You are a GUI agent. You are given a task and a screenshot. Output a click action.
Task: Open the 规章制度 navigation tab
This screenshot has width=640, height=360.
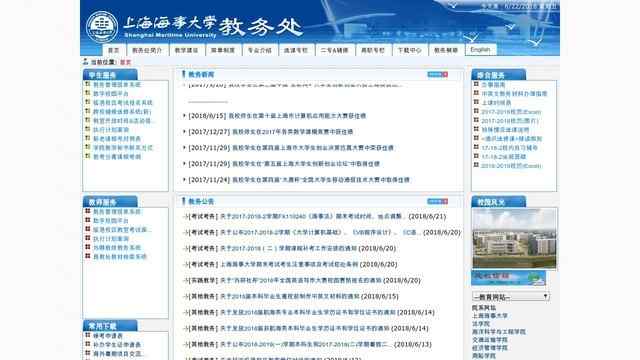click(223, 50)
